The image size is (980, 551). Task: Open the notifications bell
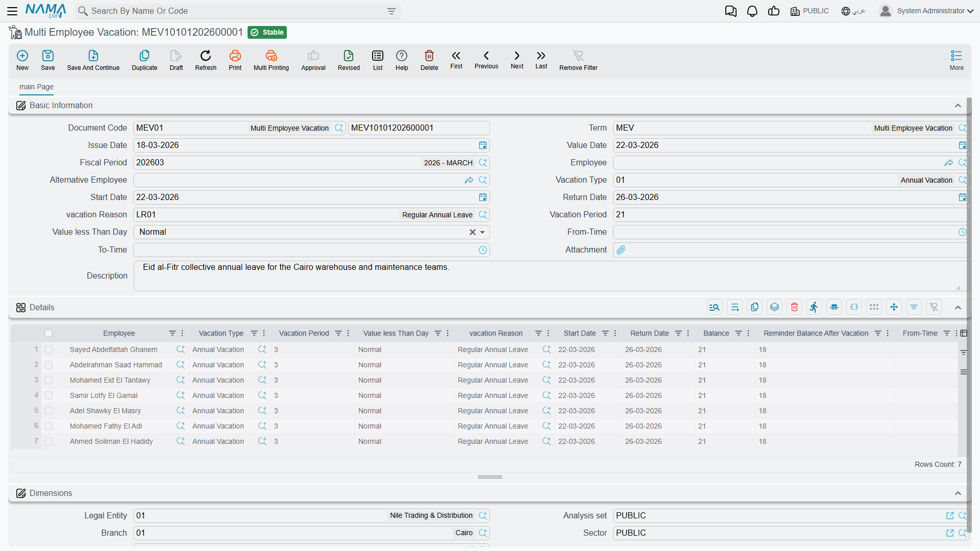[752, 11]
